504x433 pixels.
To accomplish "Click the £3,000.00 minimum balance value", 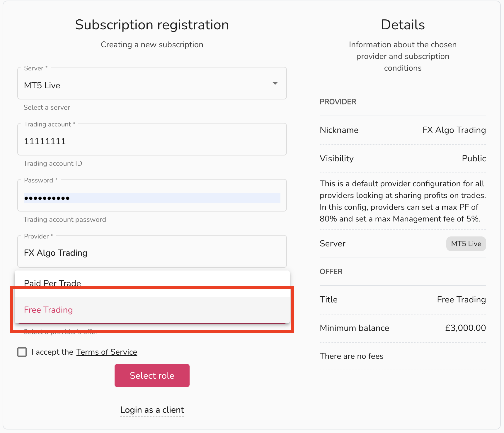I will tap(465, 328).
